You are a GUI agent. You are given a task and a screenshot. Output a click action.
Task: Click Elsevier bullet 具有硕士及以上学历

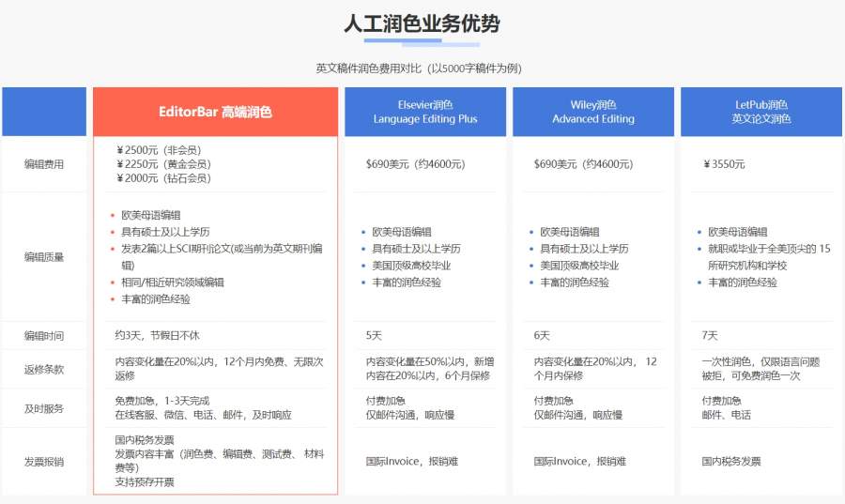pyautogui.click(x=417, y=249)
